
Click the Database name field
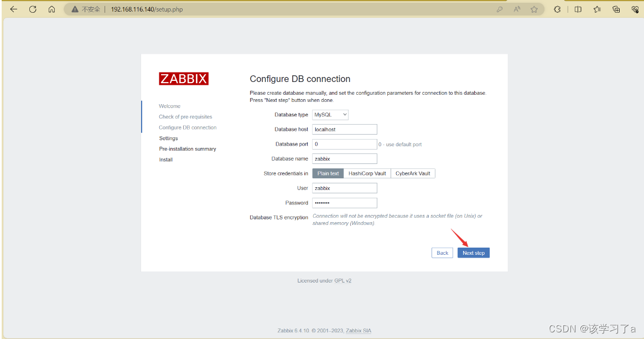click(345, 159)
